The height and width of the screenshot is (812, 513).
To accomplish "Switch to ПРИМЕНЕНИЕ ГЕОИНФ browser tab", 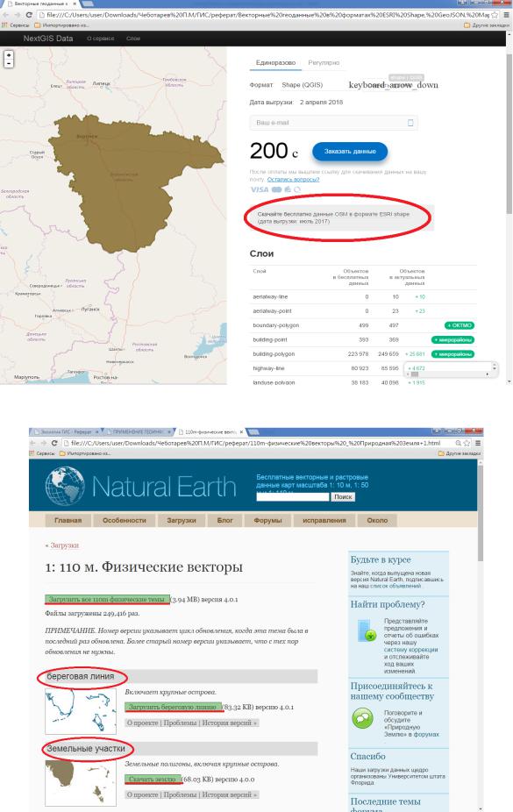I will tap(137, 432).
